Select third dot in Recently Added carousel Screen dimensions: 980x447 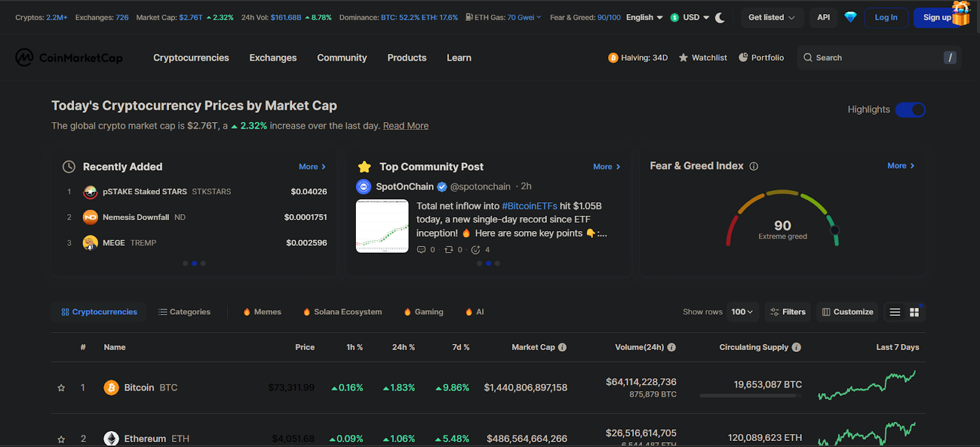[203, 264]
